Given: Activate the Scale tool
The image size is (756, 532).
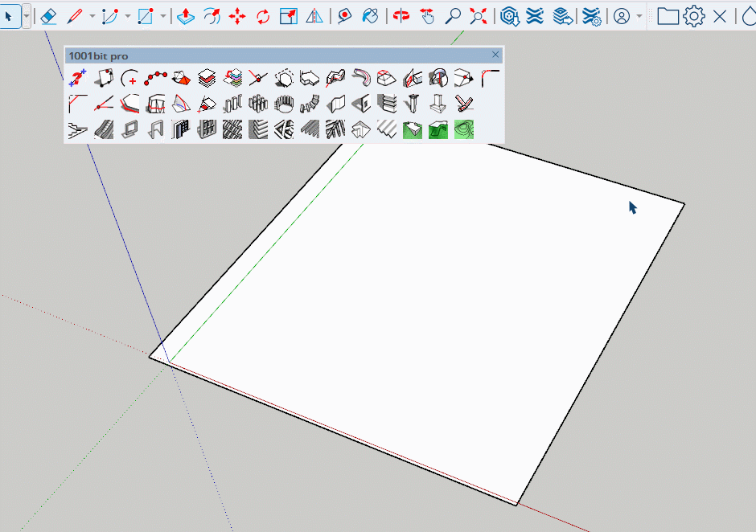Looking at the screenshot, I should (x=288, y=16).
